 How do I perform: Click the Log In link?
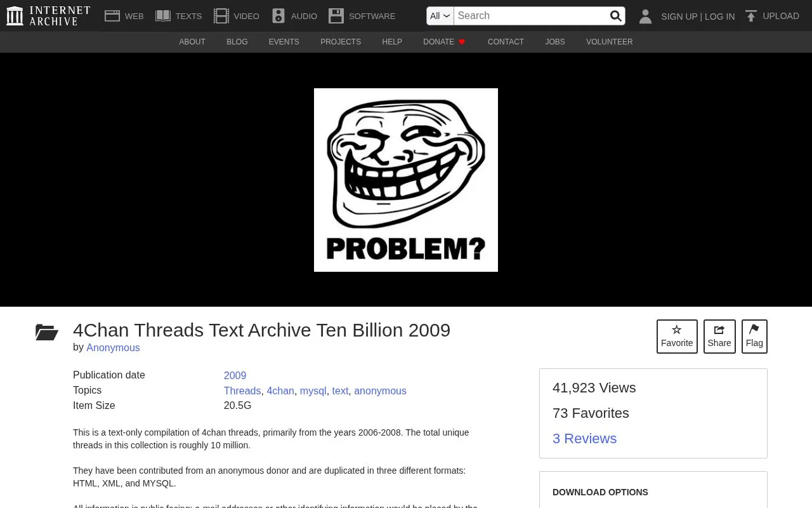coord(719,17)
